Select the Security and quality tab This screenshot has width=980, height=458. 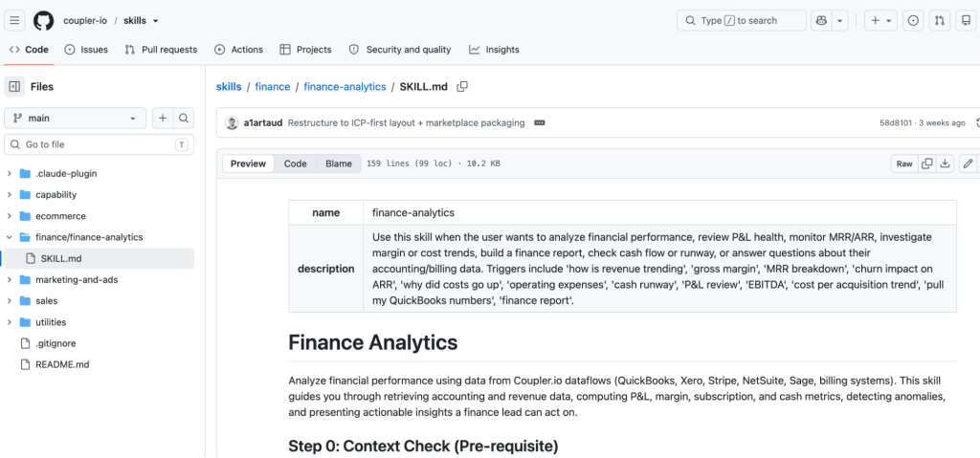(x=400, y=50)
